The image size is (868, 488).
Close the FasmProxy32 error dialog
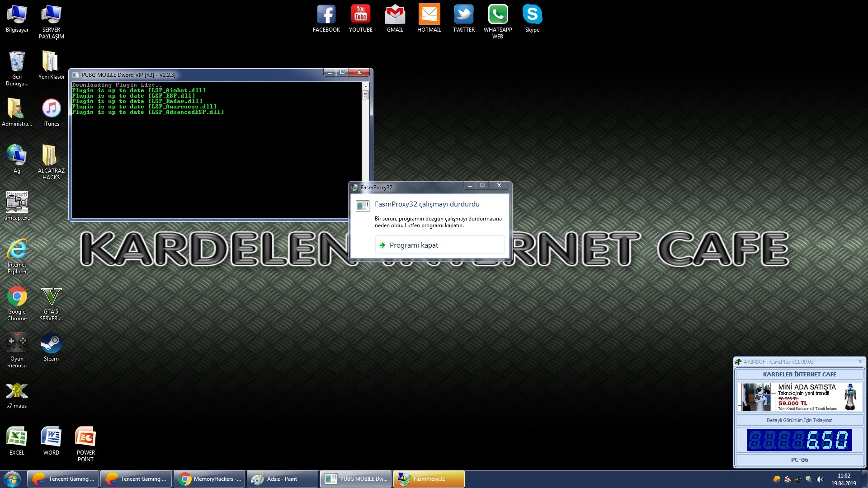499,186
